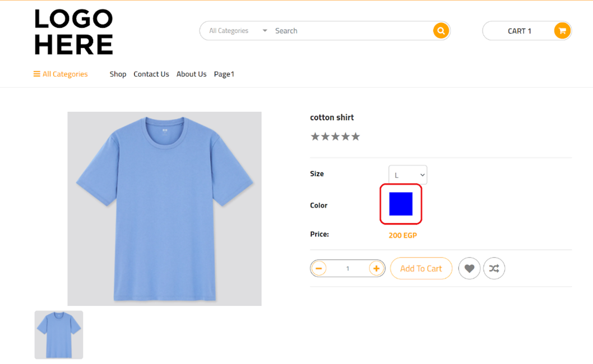Click the quantity field showing 1
The width and height of the screenshot is (593, 364).
tap(348, 268)
